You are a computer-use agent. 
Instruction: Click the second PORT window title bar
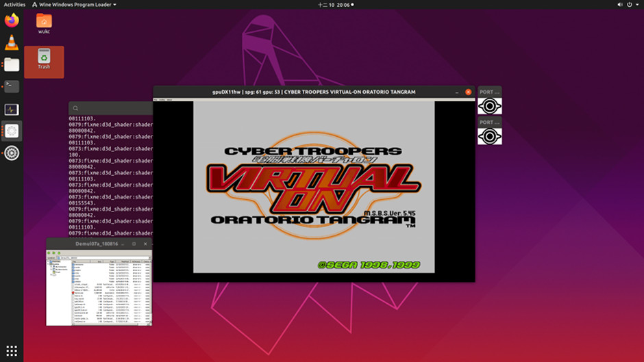point(490,122)
